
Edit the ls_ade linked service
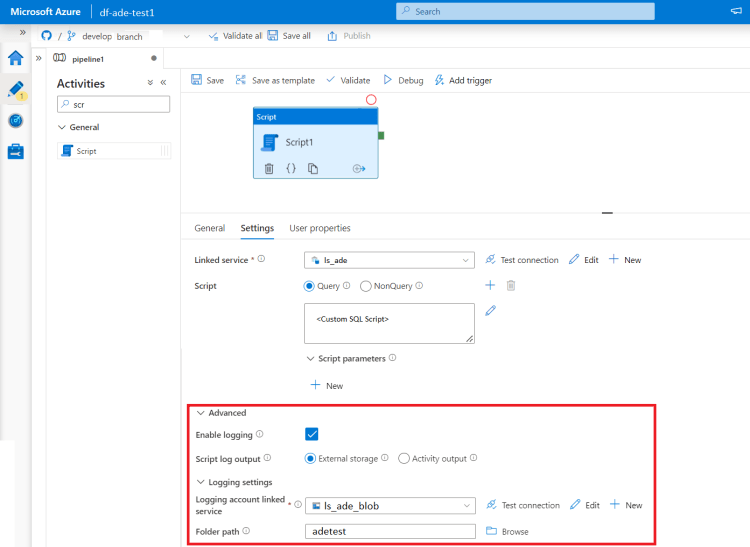pos(584,260)
